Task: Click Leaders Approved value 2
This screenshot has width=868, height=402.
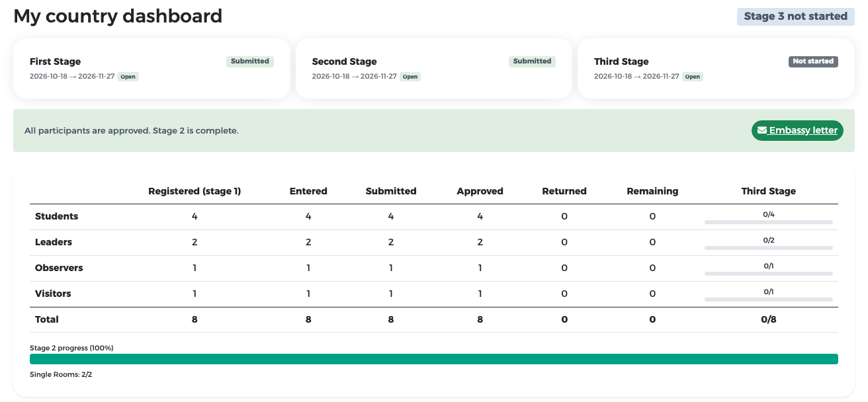Action: click(480, 242)
